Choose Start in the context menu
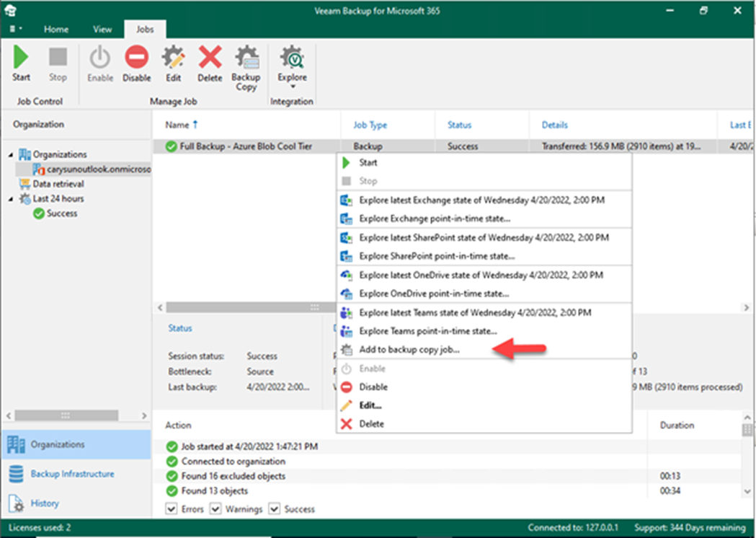756x538 pixels. click(484, 162)
